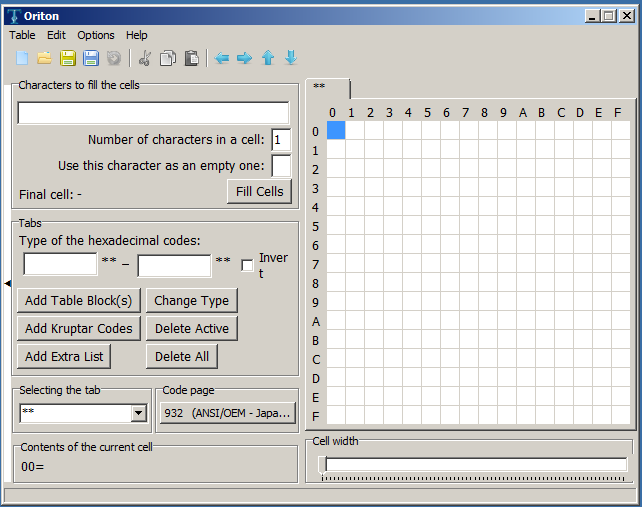Click the Add Extra List button
Screen dimensions: 642x507
coord(64,356)
